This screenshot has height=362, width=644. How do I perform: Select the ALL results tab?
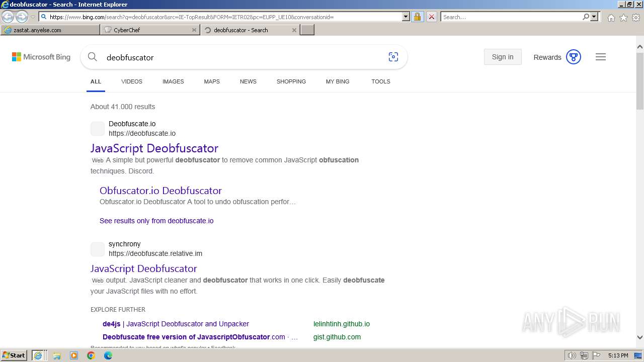pos(96,81)
